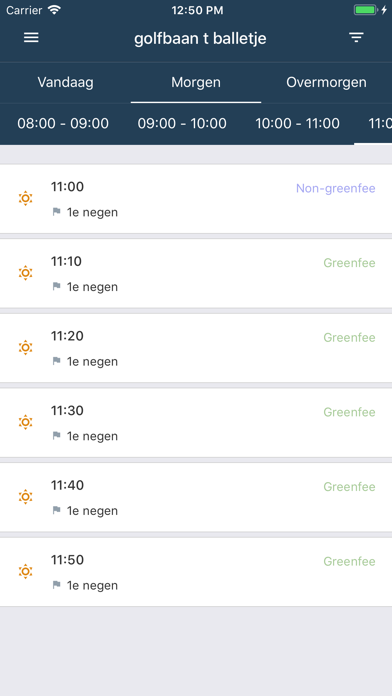Select the 08:00 - 09:00 time slot tab
The image size is (392, 696).
coord(63,123)
